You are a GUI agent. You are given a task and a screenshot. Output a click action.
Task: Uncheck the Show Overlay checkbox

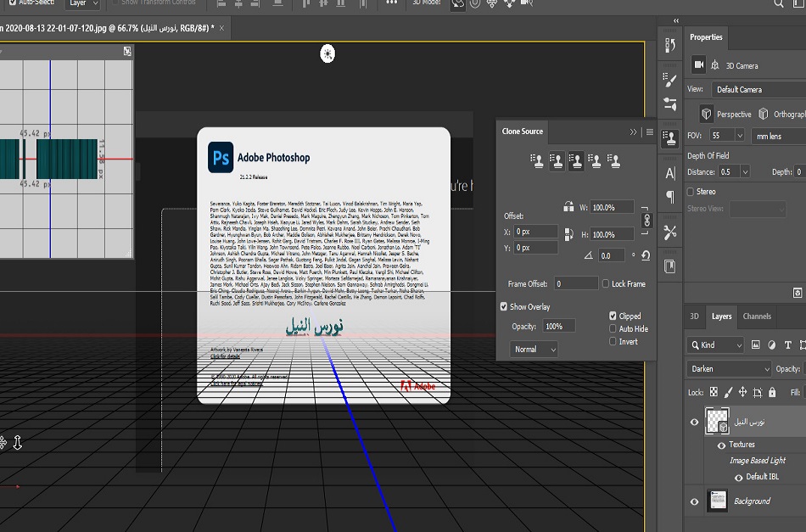pos(504,306)
